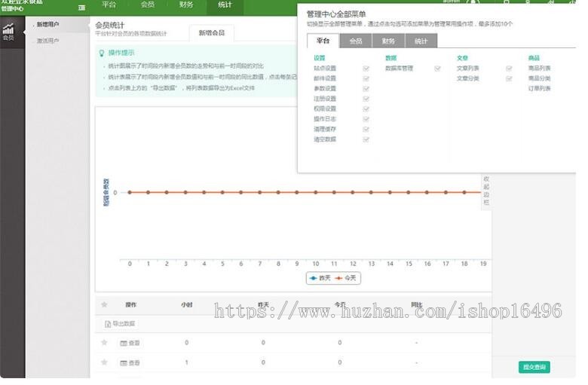
Task: Toggle the 昨天 series in chart legend
Action: click(x=320, y=278)
